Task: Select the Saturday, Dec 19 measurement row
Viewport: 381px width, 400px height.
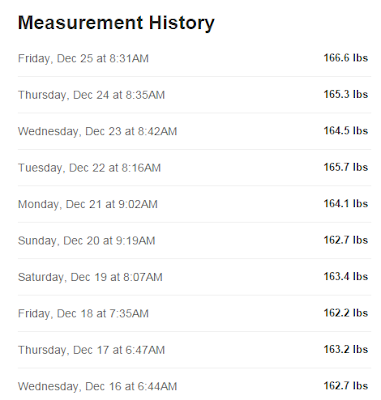Action: [x=194, y=277]
